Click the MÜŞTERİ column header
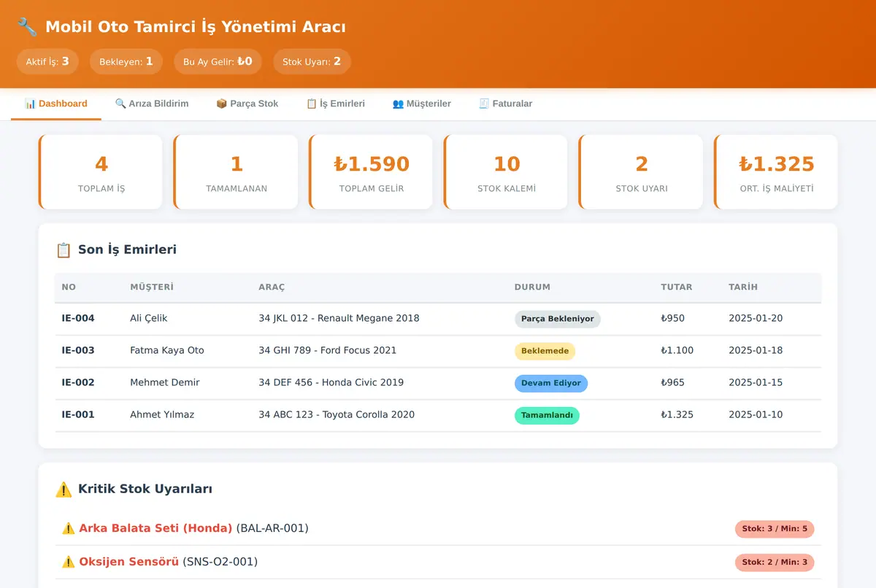876x588 pixels. [152, 287]
